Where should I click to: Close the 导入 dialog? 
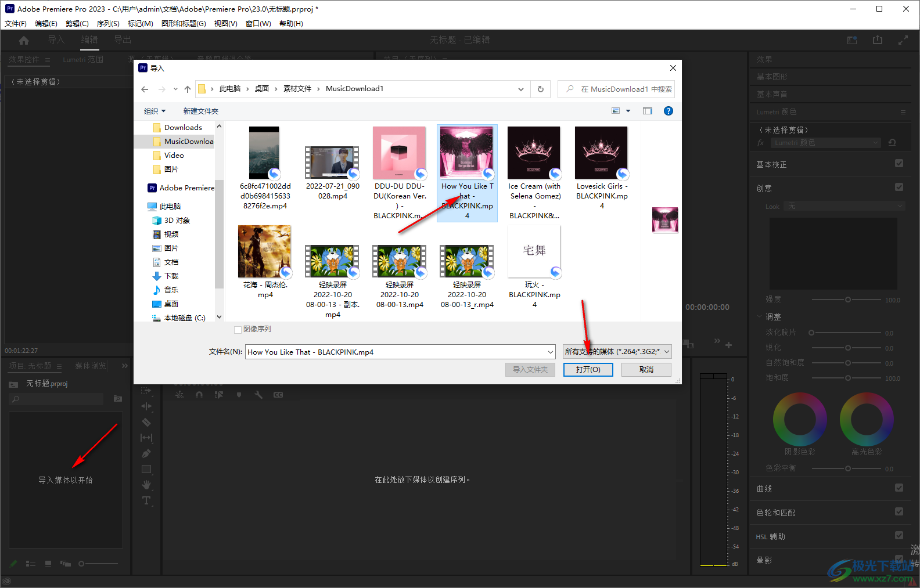[x=673, y=68]
